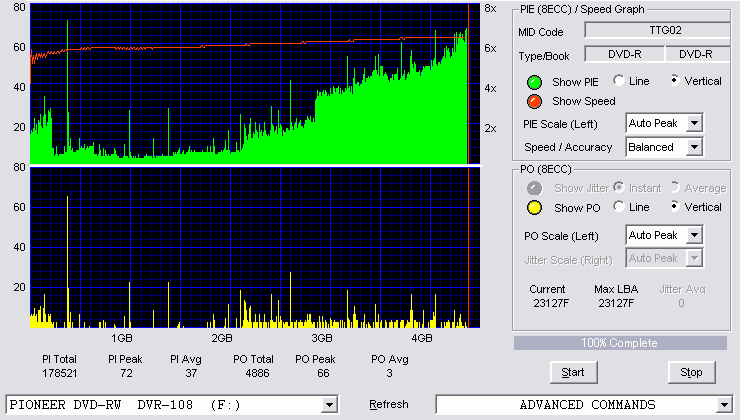
Task: Expand the ADVANCED COMMANDS dropdown
Action: click(724, 405)
